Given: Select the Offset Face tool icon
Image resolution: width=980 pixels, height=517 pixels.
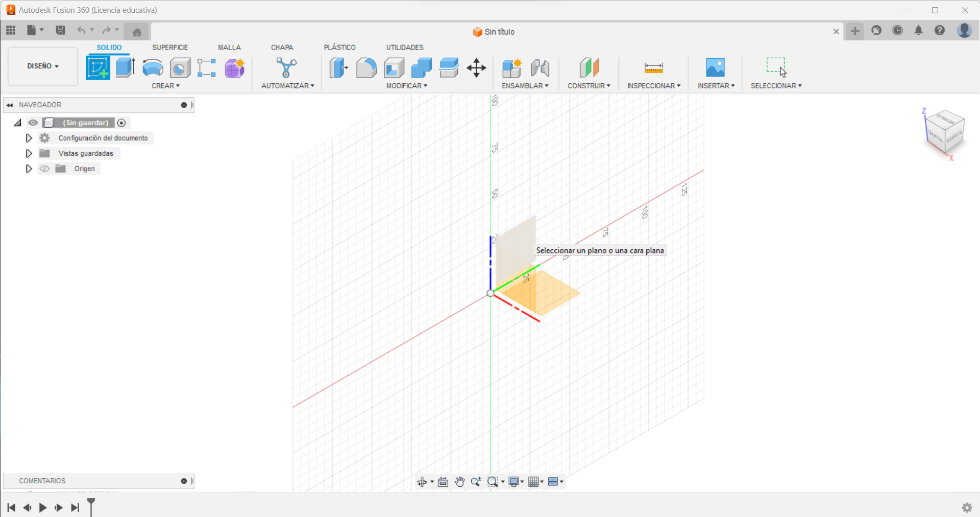Looking at the screenshot, I should click(449, 68).
